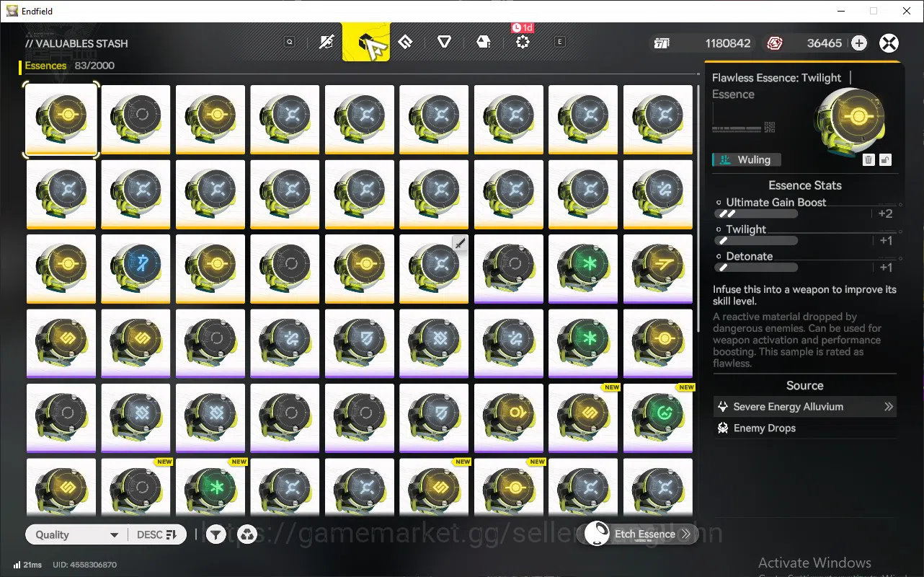This screenshot has width=924, height=577.
Task: Select the Enemy Drops source entry
Action: point(804,428)
